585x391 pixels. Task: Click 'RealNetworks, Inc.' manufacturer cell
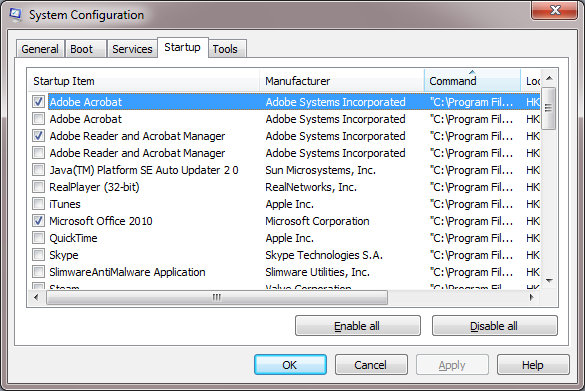(311, 187)
